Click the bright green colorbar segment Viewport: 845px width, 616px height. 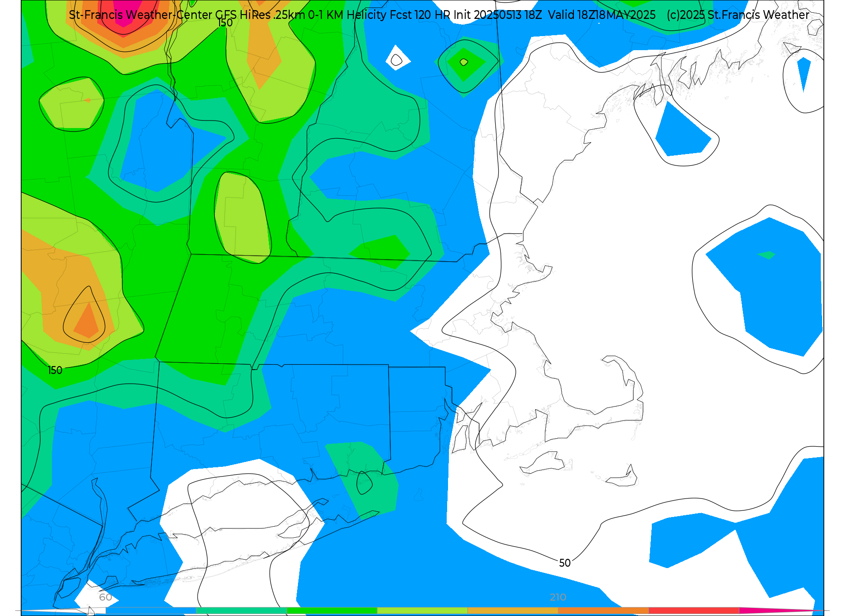pos(332,611)
